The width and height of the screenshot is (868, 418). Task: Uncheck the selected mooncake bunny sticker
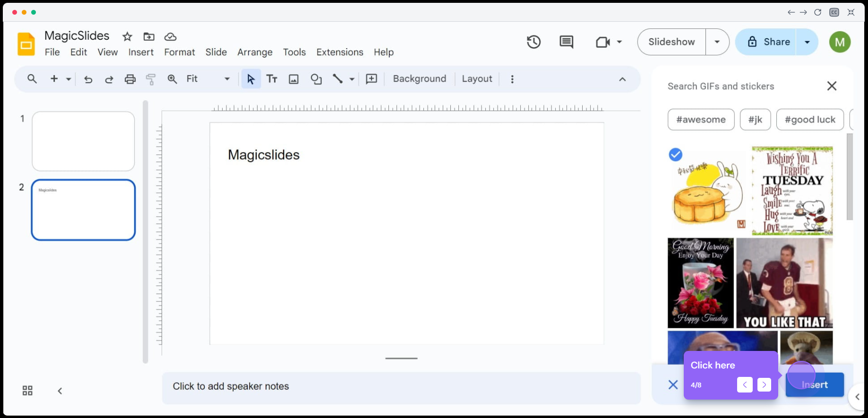(x=675, y=154)
